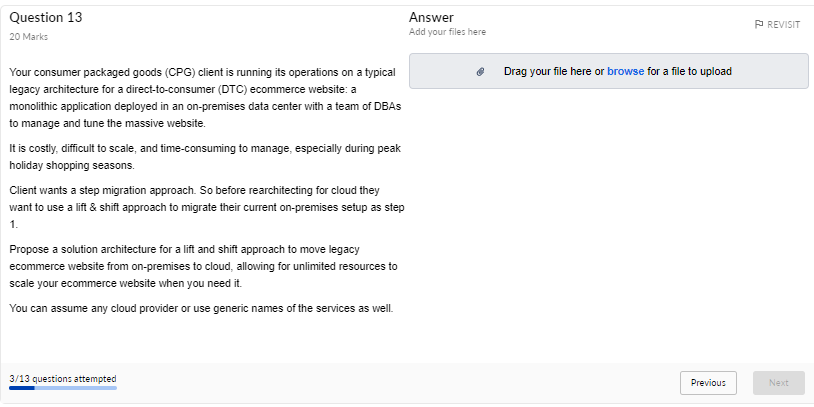Screen dimensions: 814x407
Task: Click paragraph starting 'Propose a solution architecture'
Action: click(204, 267)
